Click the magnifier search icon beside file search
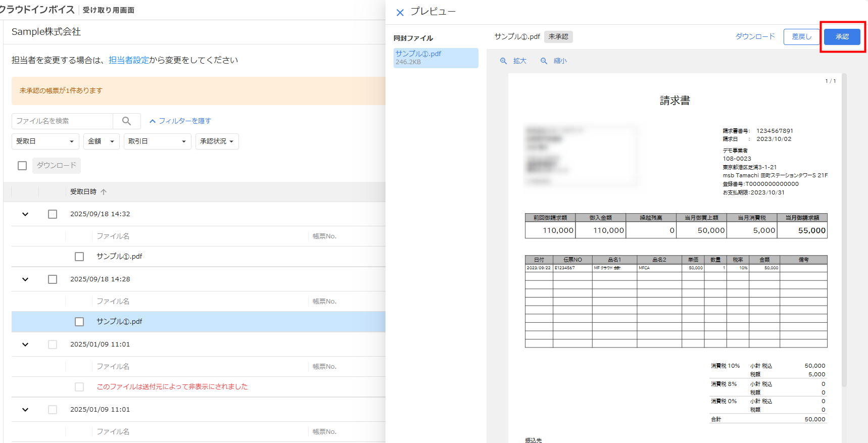The height and width of the screenshot is (443, 868). 126,121
